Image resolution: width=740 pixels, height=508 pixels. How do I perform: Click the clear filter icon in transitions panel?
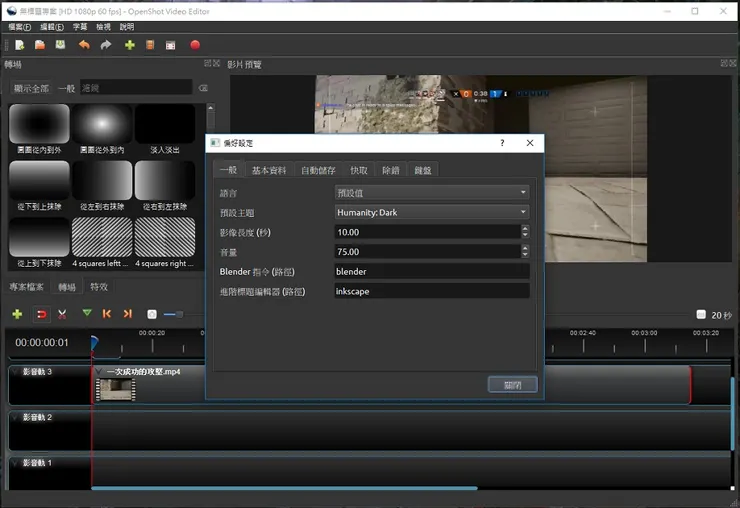(203, 88)
